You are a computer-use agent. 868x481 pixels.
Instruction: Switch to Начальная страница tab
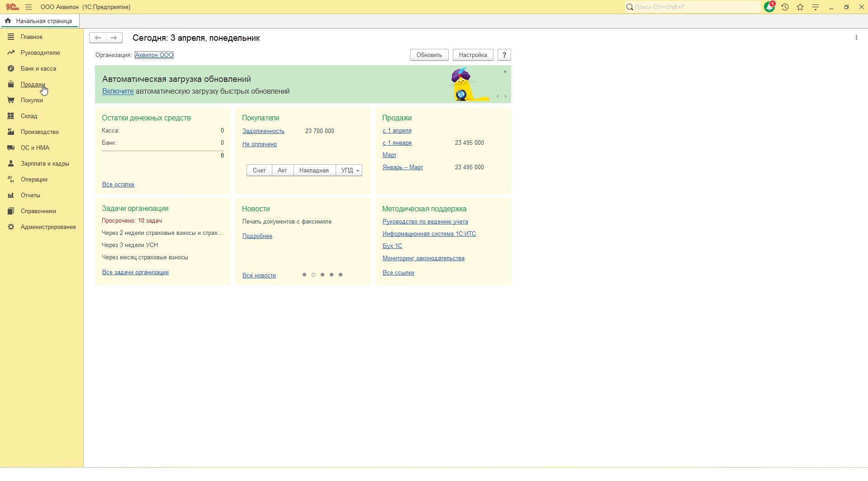point(39,21)
